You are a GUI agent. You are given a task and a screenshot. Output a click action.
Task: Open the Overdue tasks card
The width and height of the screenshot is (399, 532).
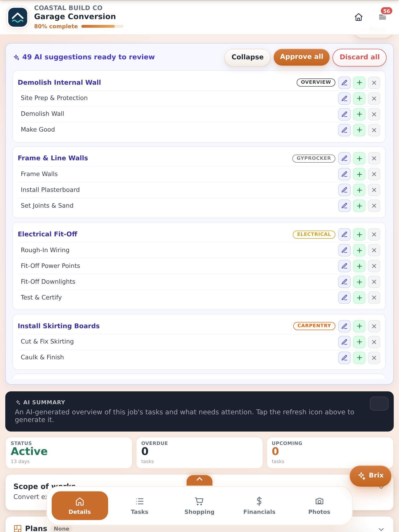tap(199, 453)
